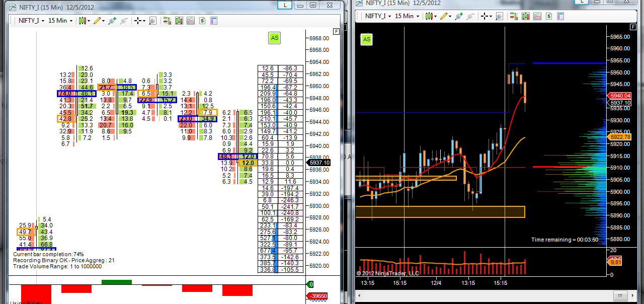The height and width of the screenshot is (304, 644).
Task: Click the 210.1 cell in volume table
Action: point(267,119)
